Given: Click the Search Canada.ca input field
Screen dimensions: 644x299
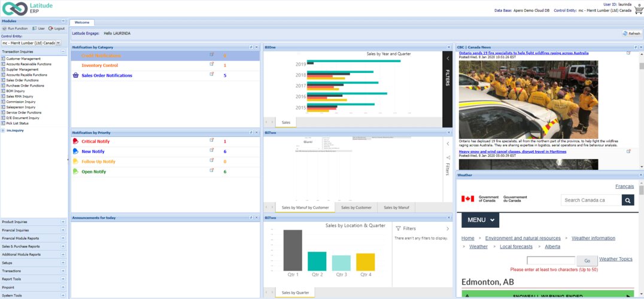Looking at the screenshot, I should [591, 200].
